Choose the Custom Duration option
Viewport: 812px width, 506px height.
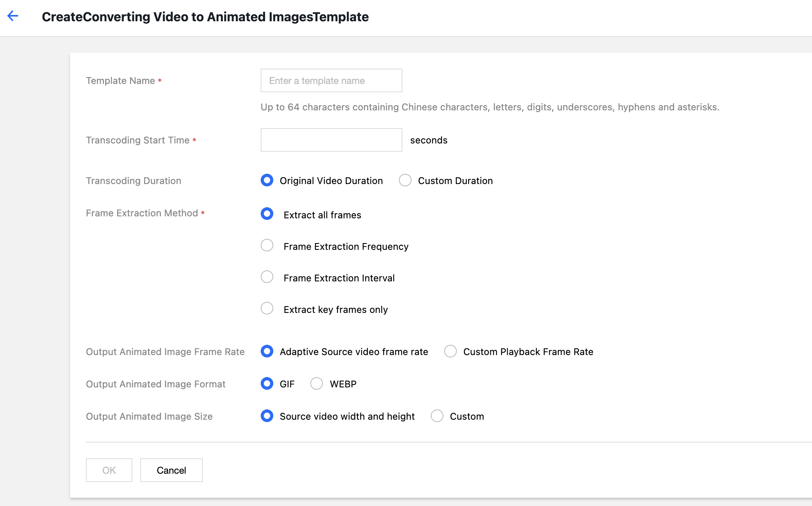coord(405,180)
